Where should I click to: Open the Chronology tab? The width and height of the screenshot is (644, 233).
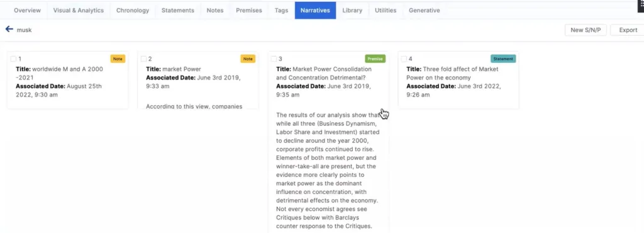[133, 10]
